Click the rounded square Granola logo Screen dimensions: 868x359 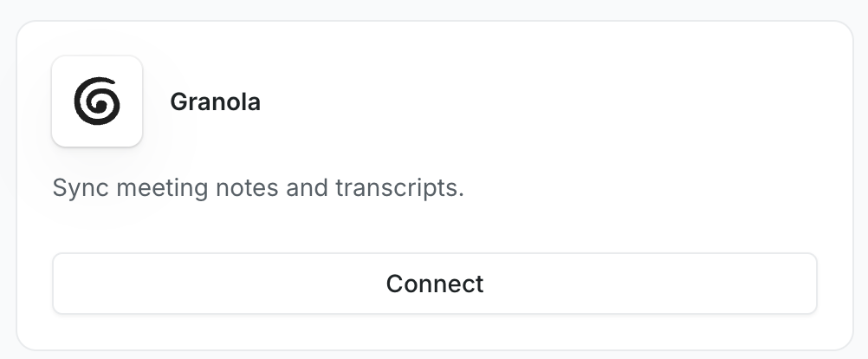[97, 101]
